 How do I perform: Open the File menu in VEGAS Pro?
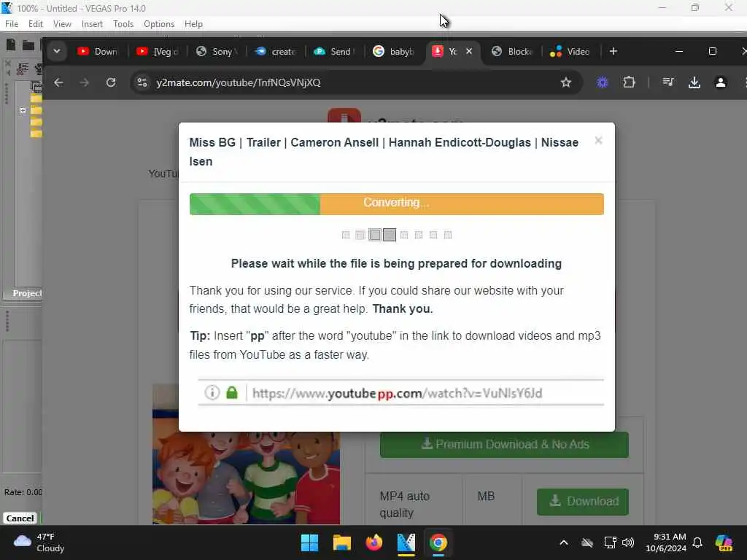coord(12,24)
